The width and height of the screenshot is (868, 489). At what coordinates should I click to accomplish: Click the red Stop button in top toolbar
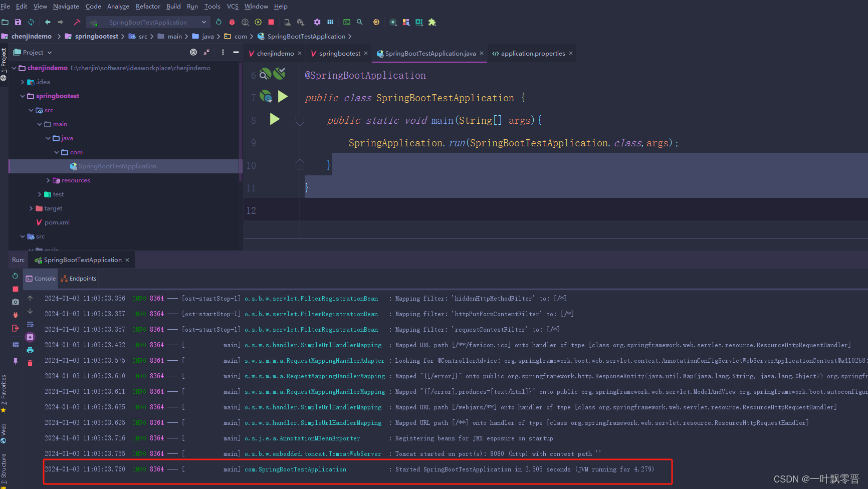click(x=271, y=22)
